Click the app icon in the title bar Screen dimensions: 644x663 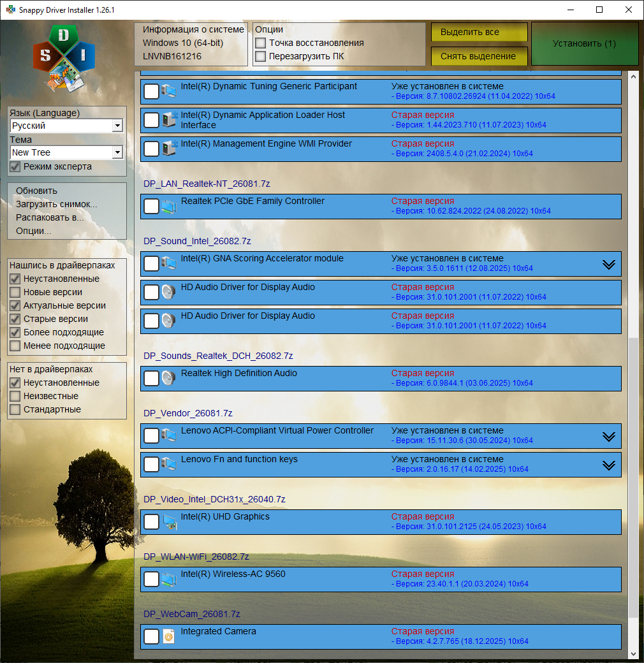click(x=11, y=10)
